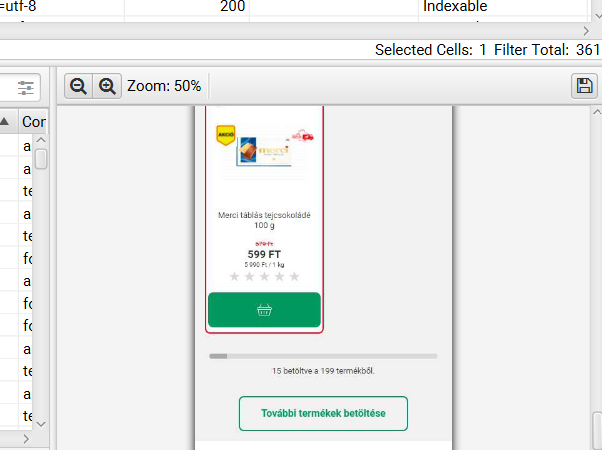The height and width of the screenshot is (450, 602).
Task: Click the 599 FT price text
Action: click(264, 254)
